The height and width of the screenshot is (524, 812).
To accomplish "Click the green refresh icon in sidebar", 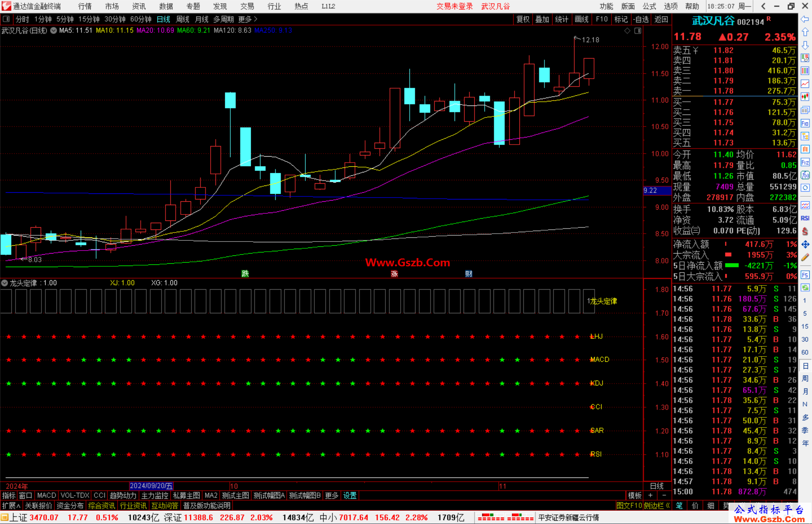I will [x=805, y=288].
